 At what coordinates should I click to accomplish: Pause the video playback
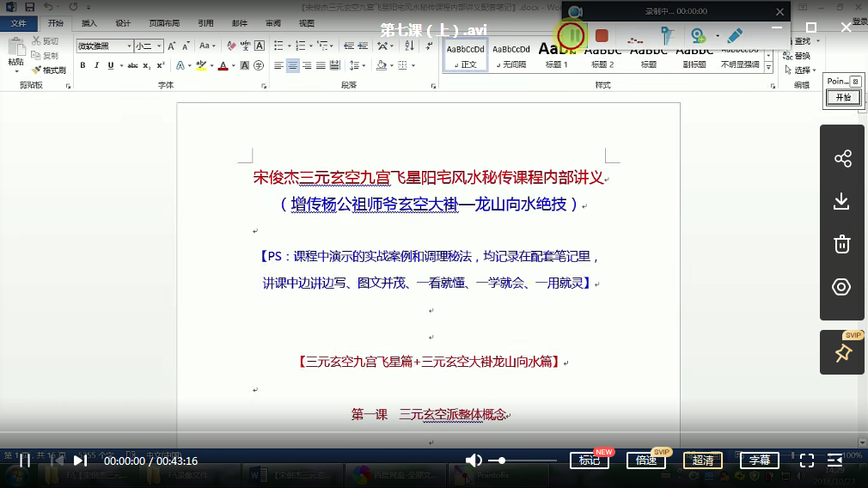click(25, 461)
